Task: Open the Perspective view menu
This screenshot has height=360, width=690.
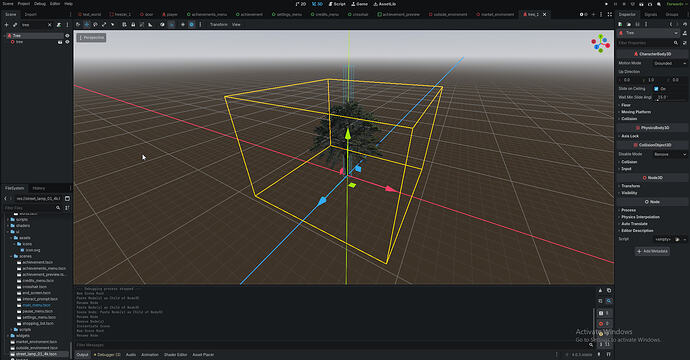Action: tap(92, 38)
